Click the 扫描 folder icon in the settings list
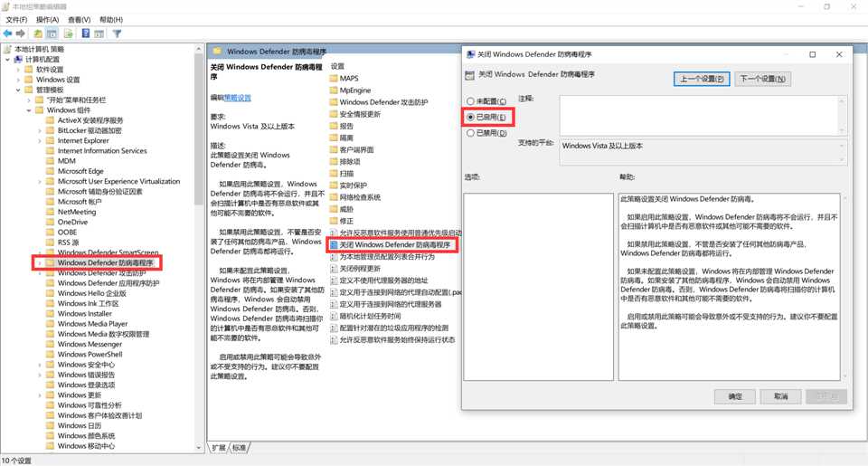 [334, 174]
